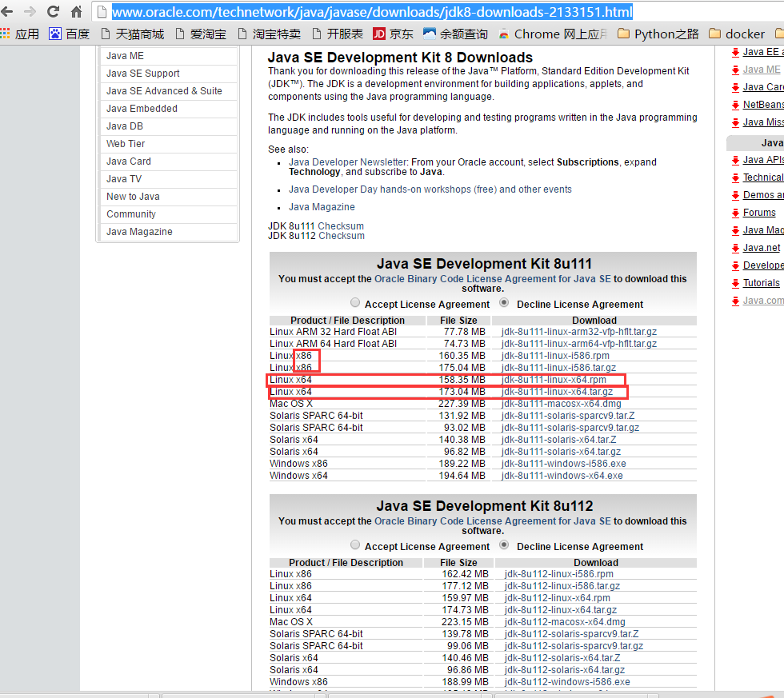Download jdk-8u111-windows-x64.exe
The width and height of the screenshot is (784, 698).
pyautogui.click(x=562, y=476)
